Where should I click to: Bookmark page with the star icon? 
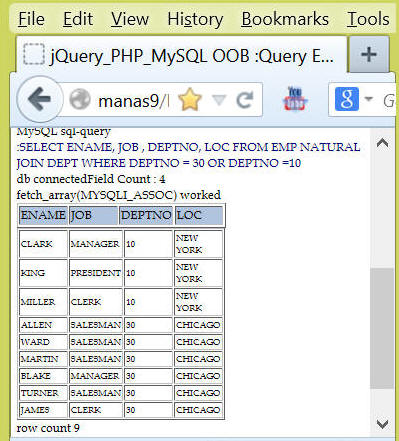coord(190,99)
